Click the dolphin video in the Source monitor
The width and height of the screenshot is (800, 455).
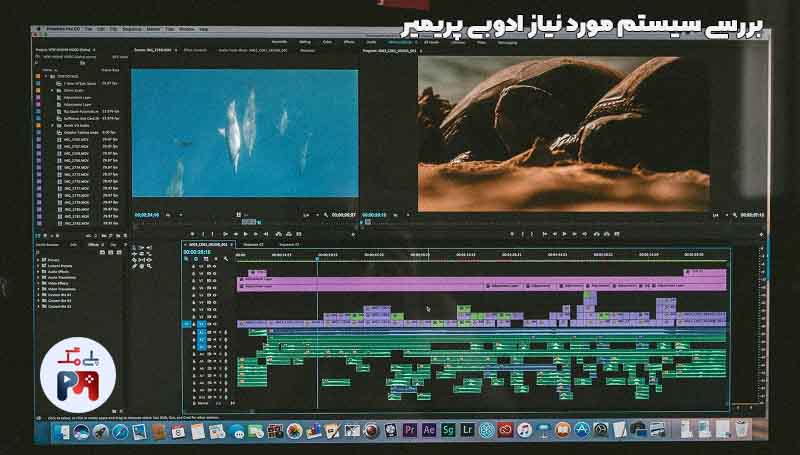pyautogui.click(x=245, y=133)
